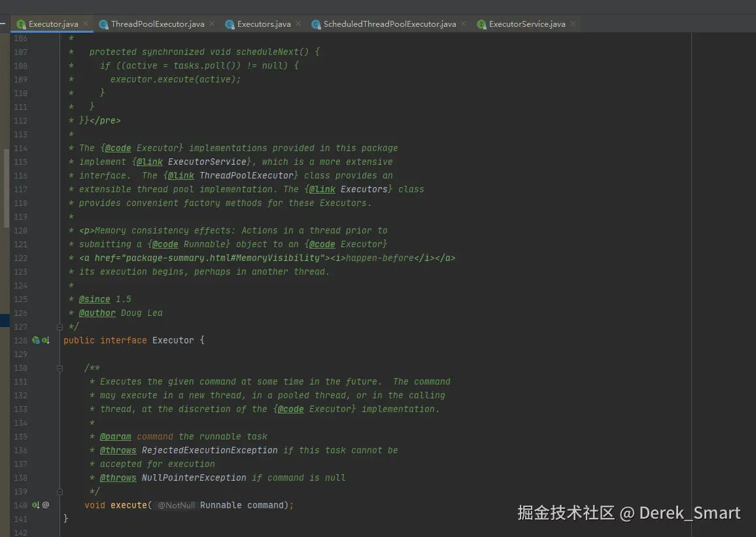Click the Runnable type on line 140
Viewport: 756px width, 537px height.
pyautogui.click(x=221, y=505)
